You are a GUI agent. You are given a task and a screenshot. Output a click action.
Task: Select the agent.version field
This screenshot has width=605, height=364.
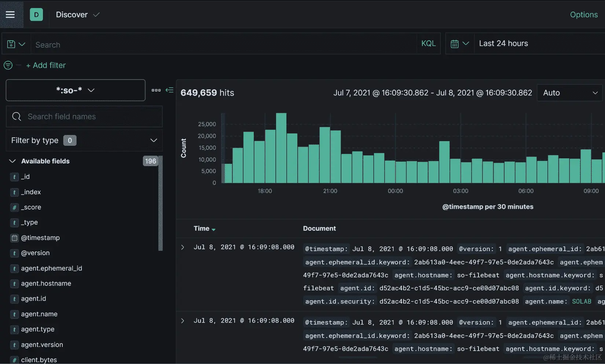[42, 345]
